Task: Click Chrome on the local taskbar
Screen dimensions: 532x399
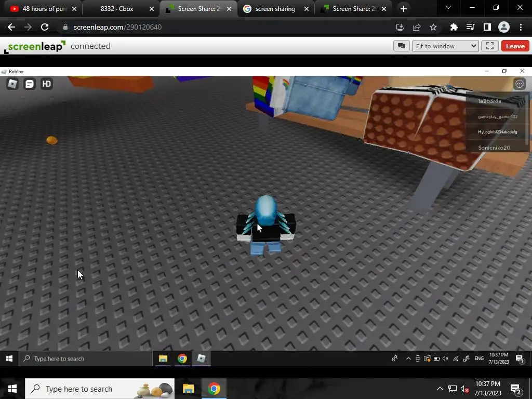Action: coord(214,389)
